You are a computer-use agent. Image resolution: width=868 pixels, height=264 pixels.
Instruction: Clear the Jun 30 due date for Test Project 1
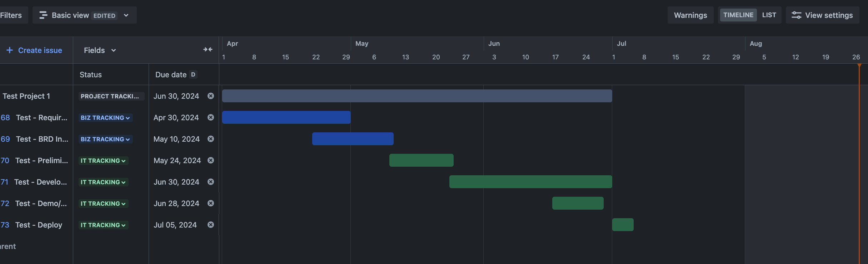pyautogui.click(x=211, y=96)
